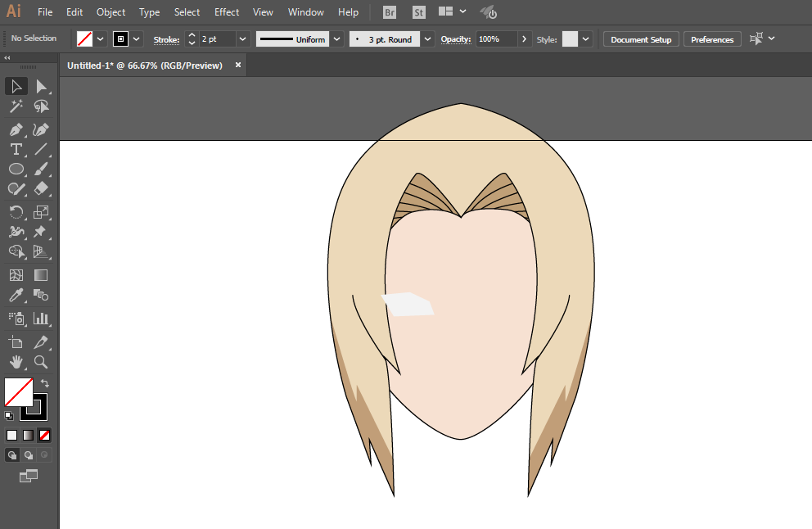Expand the align options dropdown arrow
The height and width of the screenshot is (529, 812).
[x=772, y=38]
